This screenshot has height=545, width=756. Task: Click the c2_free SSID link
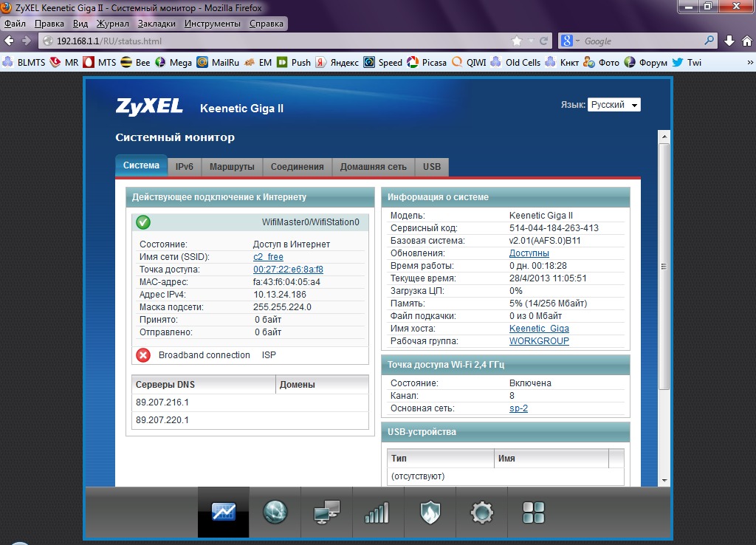[x=268, y=257]
